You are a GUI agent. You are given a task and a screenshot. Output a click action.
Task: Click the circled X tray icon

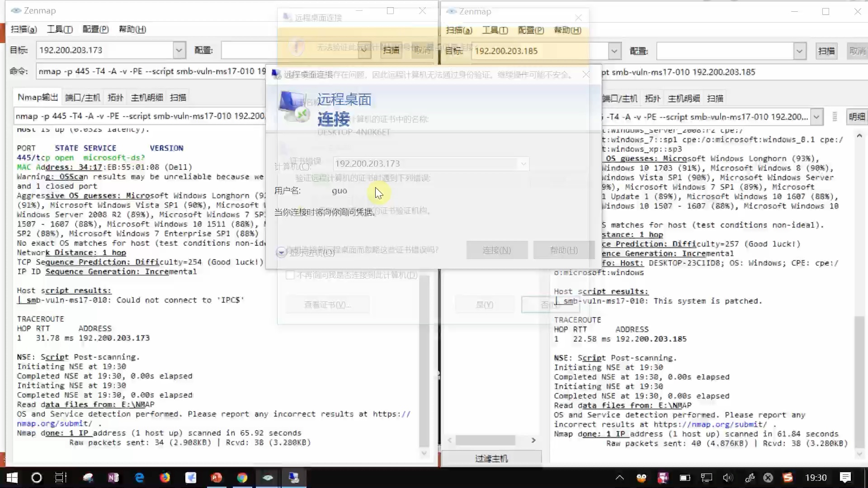click(x=768, y=478)
